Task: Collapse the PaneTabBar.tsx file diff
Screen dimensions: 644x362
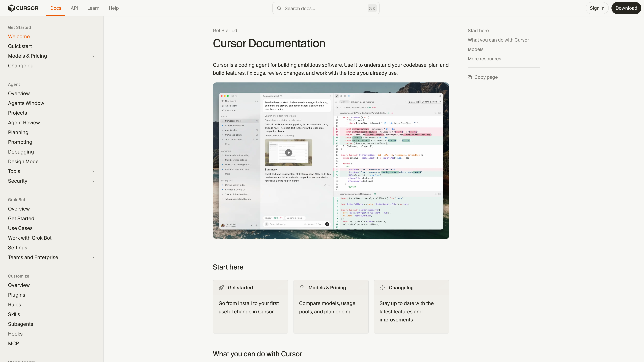Action: click(337, 113)
